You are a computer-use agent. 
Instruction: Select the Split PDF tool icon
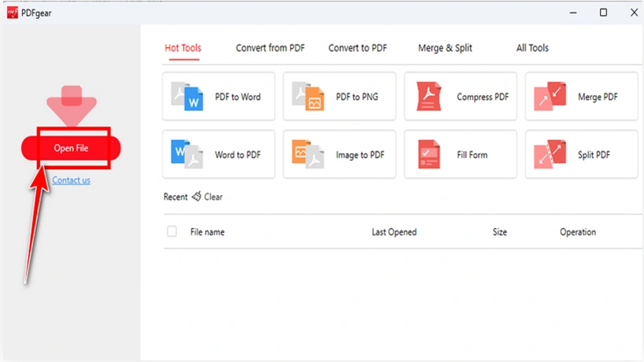(550, 155)
